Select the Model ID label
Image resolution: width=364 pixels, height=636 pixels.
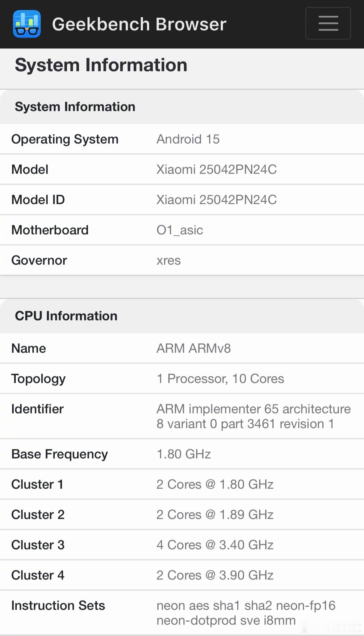tap(38, 200)
